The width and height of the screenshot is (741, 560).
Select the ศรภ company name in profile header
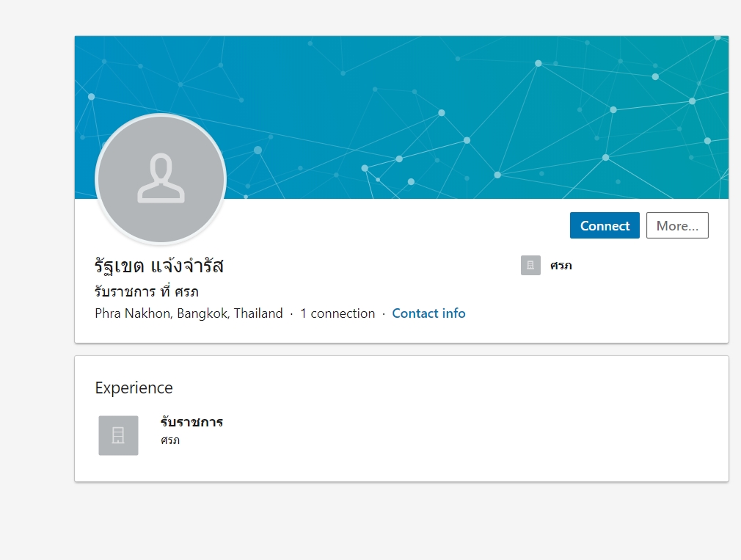561,266
